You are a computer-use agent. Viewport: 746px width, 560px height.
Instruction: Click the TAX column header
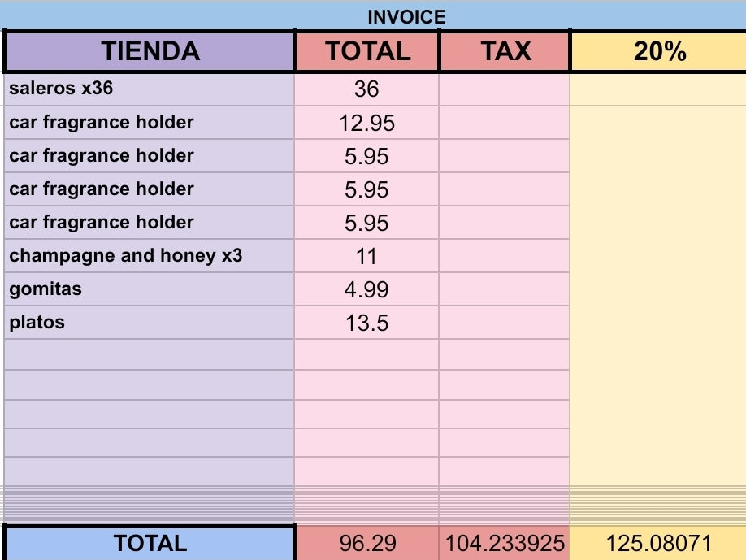click(x=505, y=52)
